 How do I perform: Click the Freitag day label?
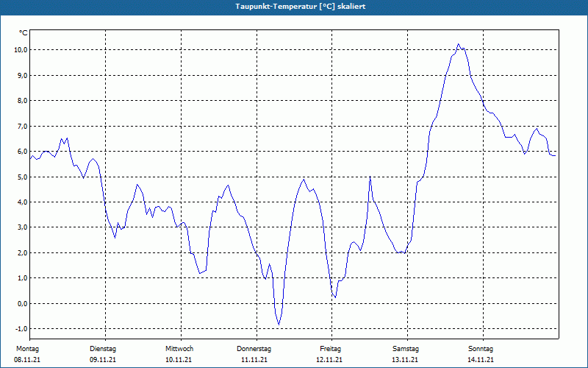tap(330, 349)
